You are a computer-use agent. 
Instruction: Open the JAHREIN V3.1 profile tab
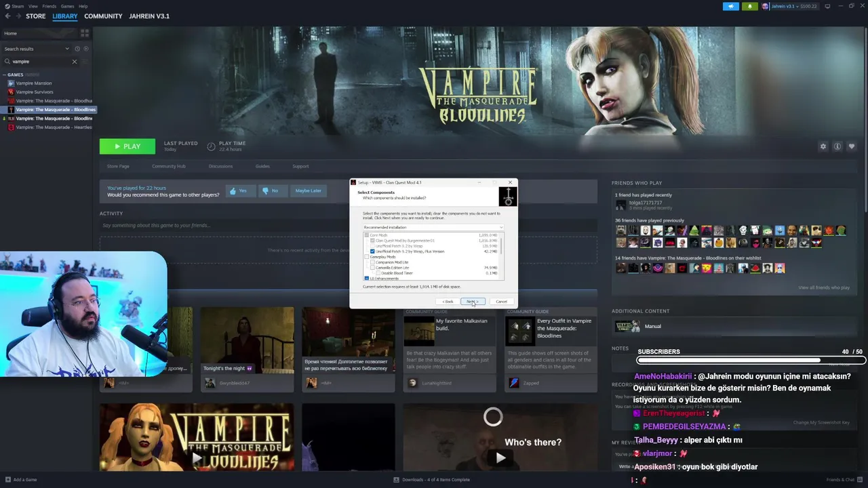tap(149, 16)
